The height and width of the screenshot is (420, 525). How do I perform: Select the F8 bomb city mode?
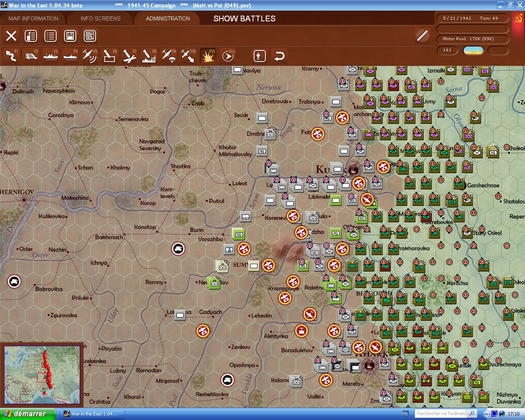pyautogui.click(x=149, y=56)
